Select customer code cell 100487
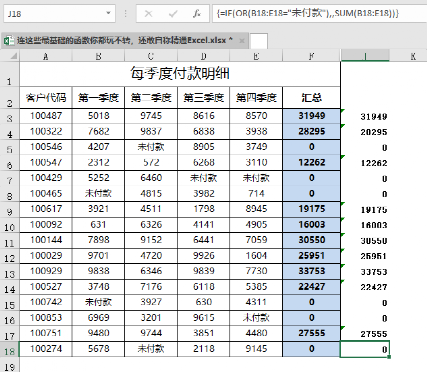 tap(46, 116)
